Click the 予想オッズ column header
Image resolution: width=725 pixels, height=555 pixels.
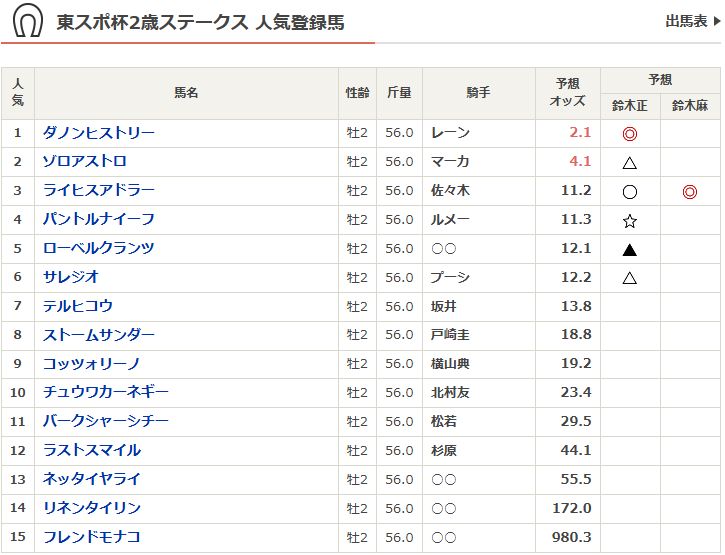(x=567, y=93)
